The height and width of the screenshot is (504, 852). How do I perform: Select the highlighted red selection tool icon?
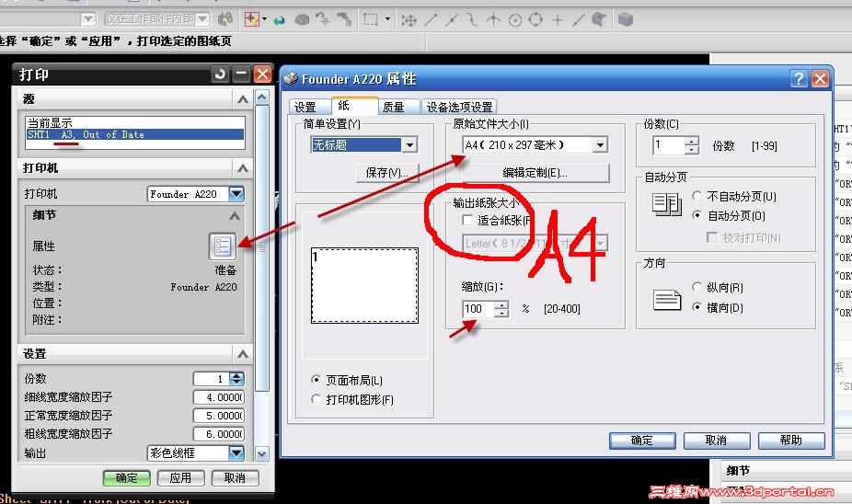251,19
